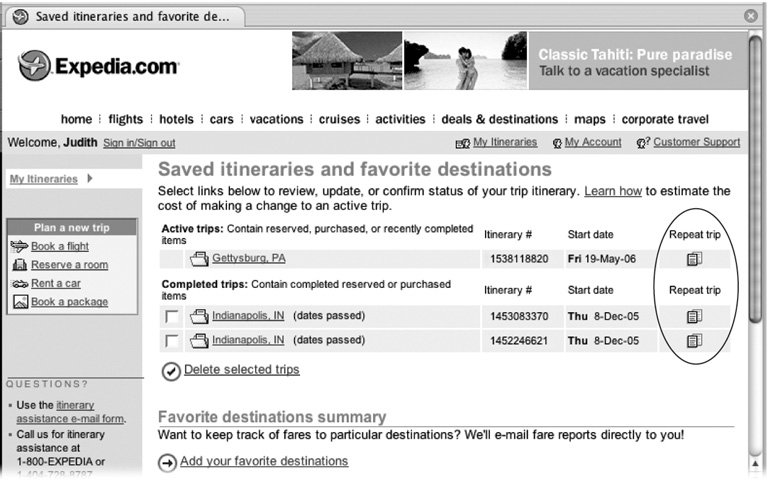Check the box for itinerary 1452246621

(x=172, y=341)
